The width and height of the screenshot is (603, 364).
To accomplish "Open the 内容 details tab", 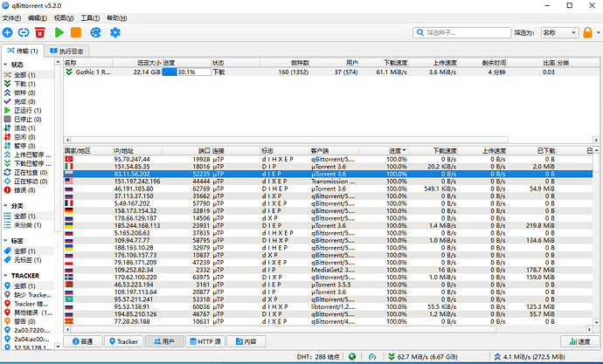I will [x=246, y=341].
